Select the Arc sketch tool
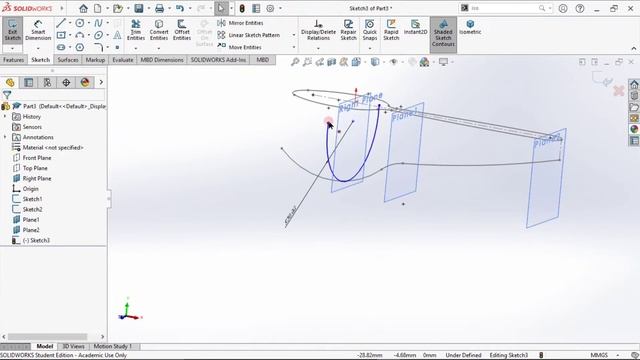 (x=80, y=35)
